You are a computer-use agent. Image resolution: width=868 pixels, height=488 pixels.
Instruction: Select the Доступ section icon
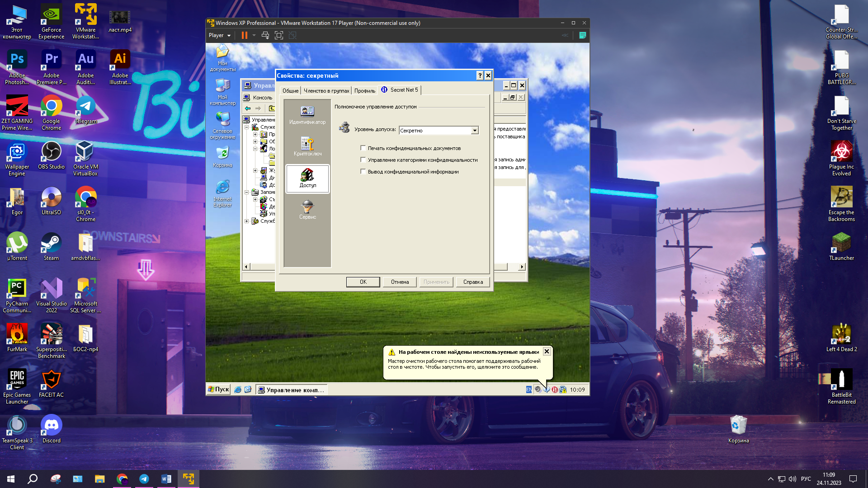point(307,178)
